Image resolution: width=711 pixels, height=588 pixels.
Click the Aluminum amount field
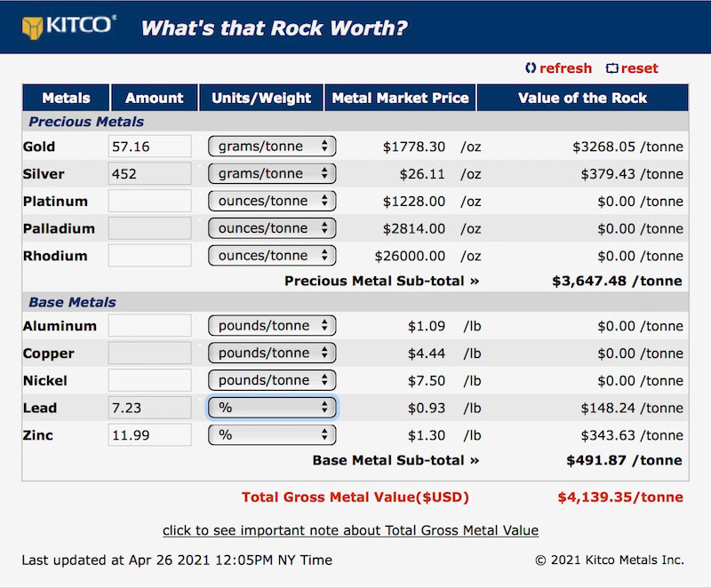149,326
